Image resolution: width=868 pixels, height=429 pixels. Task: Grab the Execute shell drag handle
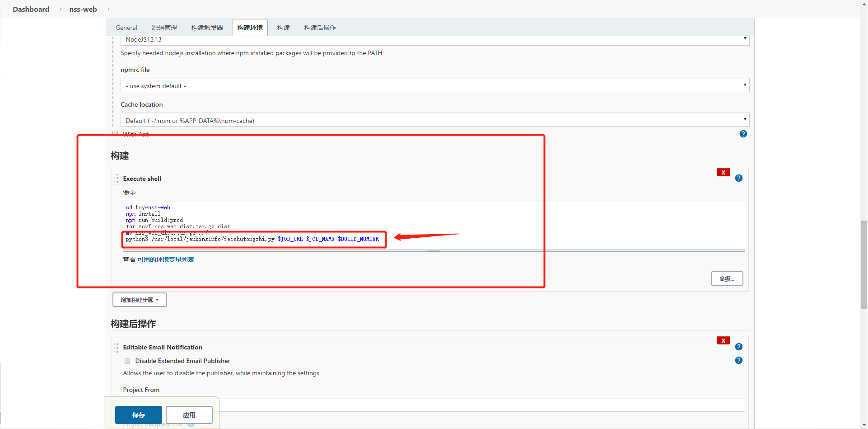pyautogui.click(x=117, y=179)
